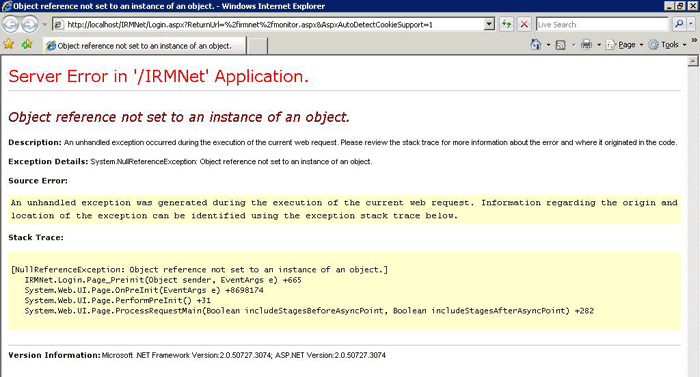Click the 'IRMNet.Login.Page_Preinit' stack line
Screen dimensions: 700x377
[163, 280]
